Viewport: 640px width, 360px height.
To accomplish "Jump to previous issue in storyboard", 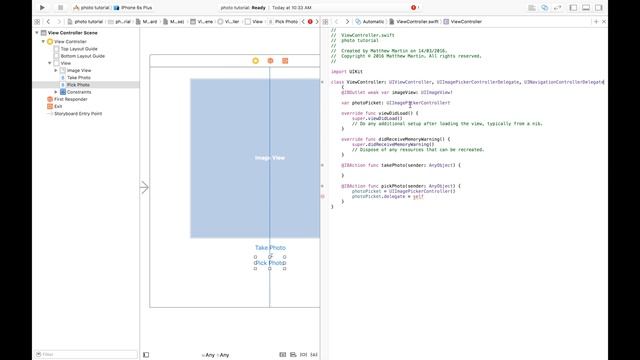I will [x=303, y=22].
